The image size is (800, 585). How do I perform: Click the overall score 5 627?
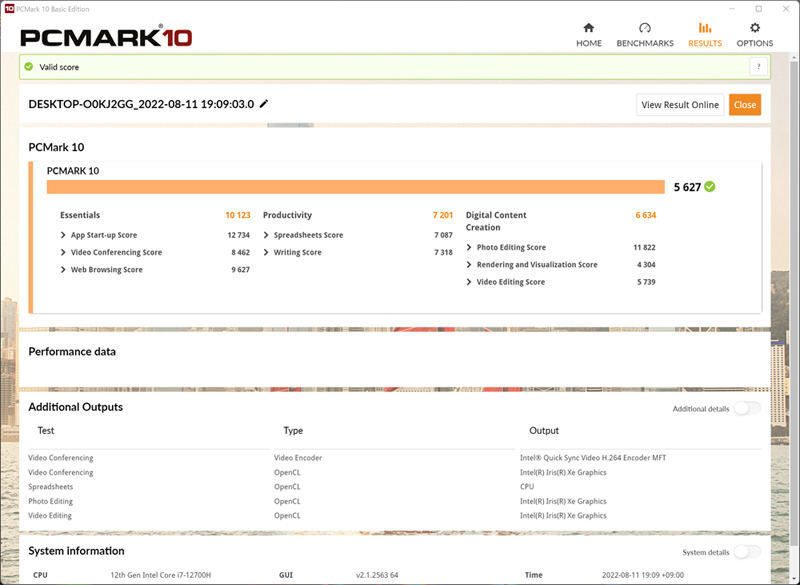pyautogui.click(x=687, y=187)
